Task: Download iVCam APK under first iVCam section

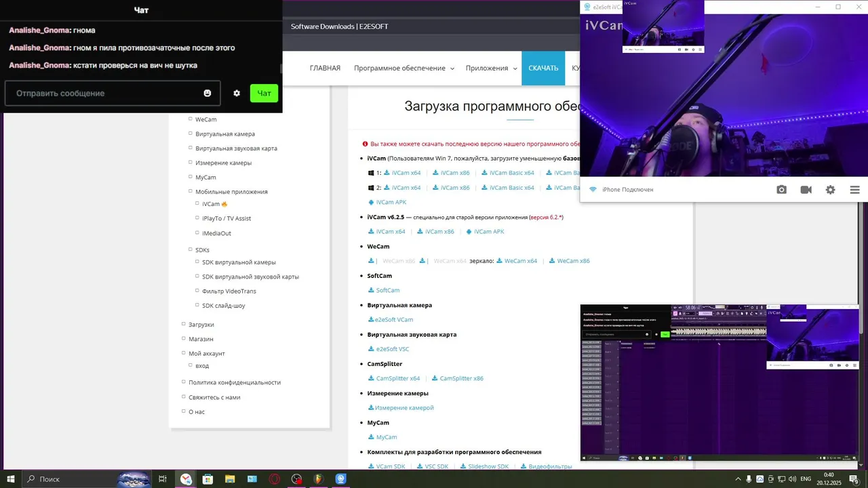Action: coord(387,203)
